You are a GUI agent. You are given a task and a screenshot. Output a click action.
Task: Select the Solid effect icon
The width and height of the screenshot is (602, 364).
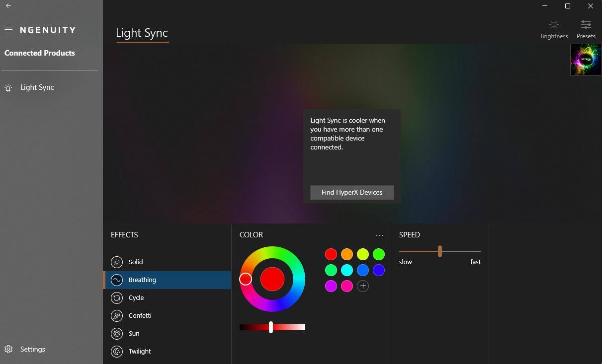[x=117, y=262]
